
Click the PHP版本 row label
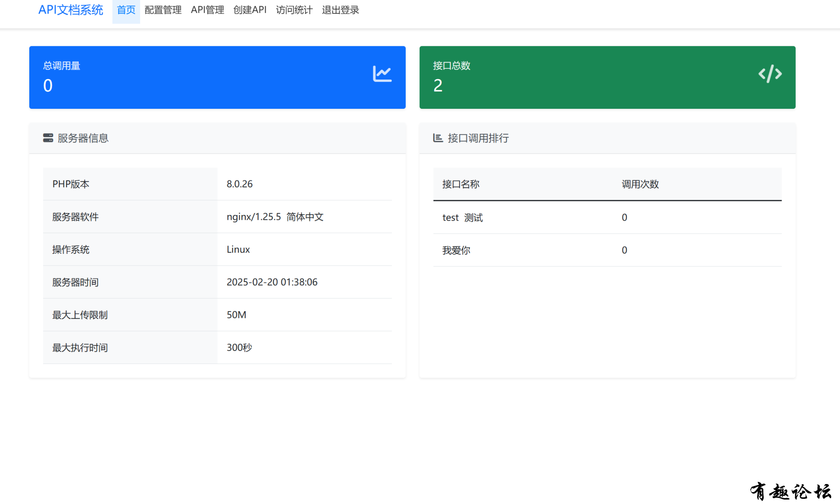click(x=71, y=184)
